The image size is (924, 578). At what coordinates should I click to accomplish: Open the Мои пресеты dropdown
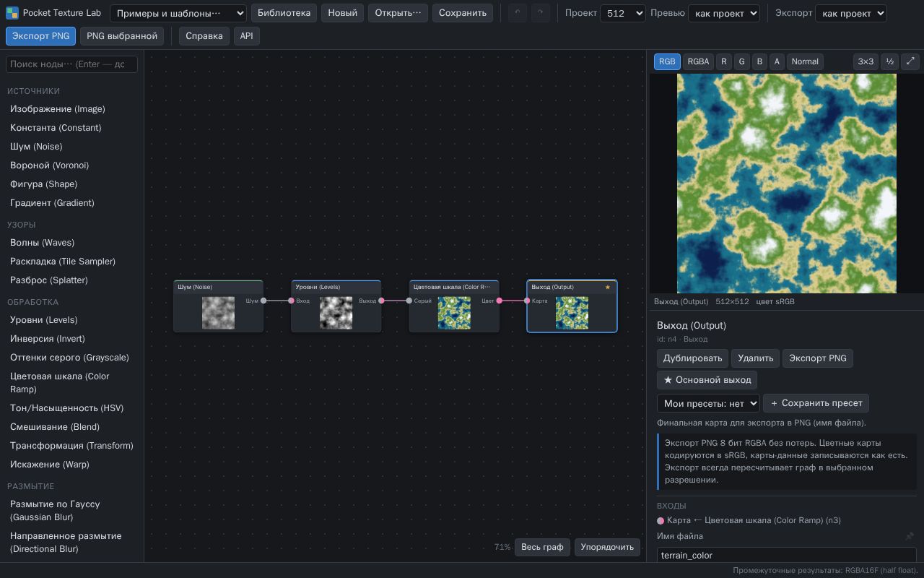coord(708,403)
